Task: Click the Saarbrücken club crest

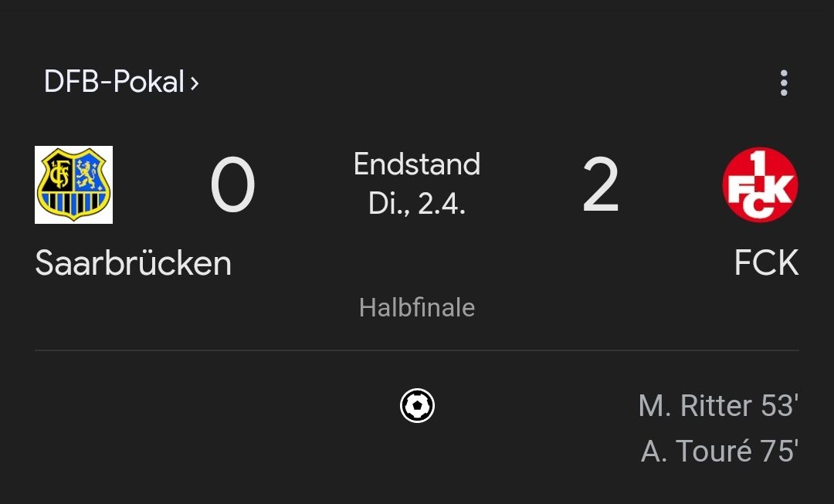Action: tap(73, 185)
